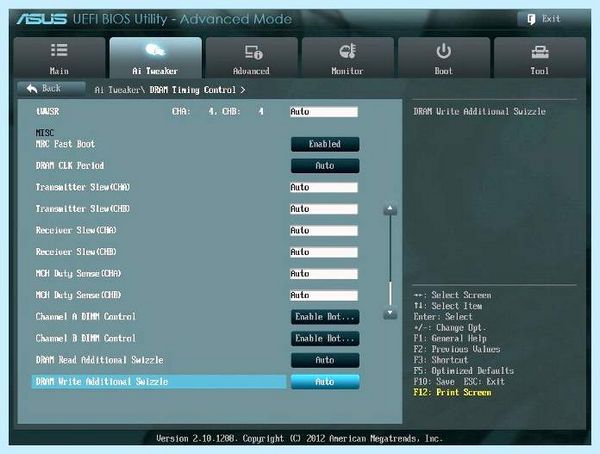
Task: Go to the Boot tab
Action: 443,58
